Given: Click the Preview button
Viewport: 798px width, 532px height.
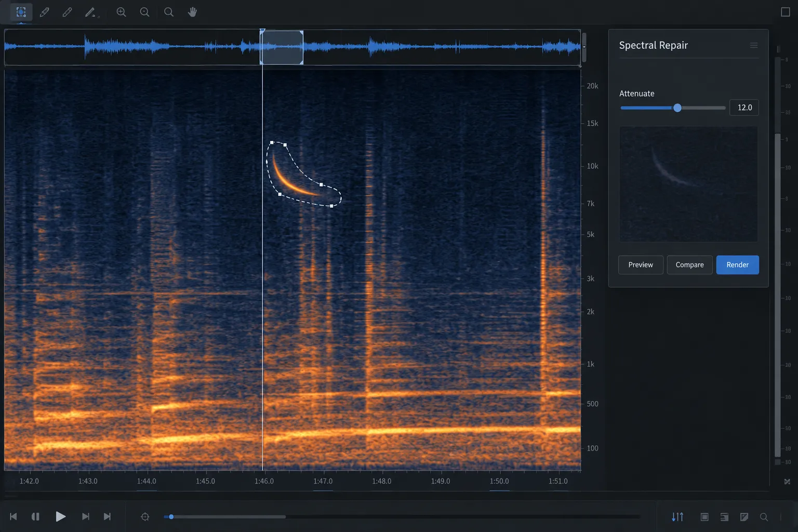Looking at the screenshot, I should click(641, 265).
